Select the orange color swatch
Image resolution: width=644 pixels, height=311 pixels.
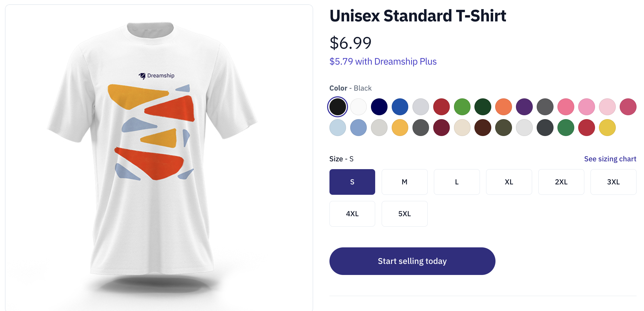[504, 107]
